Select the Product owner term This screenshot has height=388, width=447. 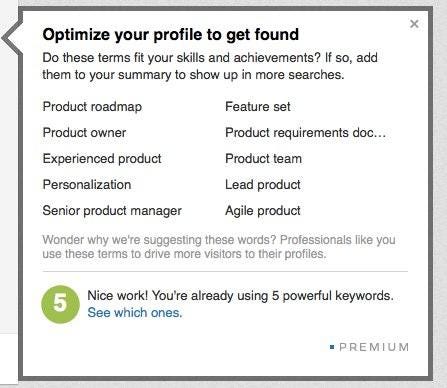[x=84, y=133]
